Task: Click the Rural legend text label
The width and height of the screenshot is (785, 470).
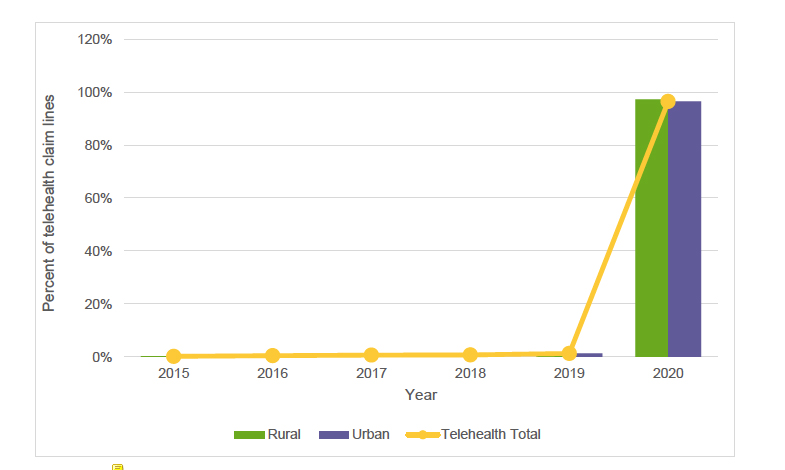Action: coord(284,435)
